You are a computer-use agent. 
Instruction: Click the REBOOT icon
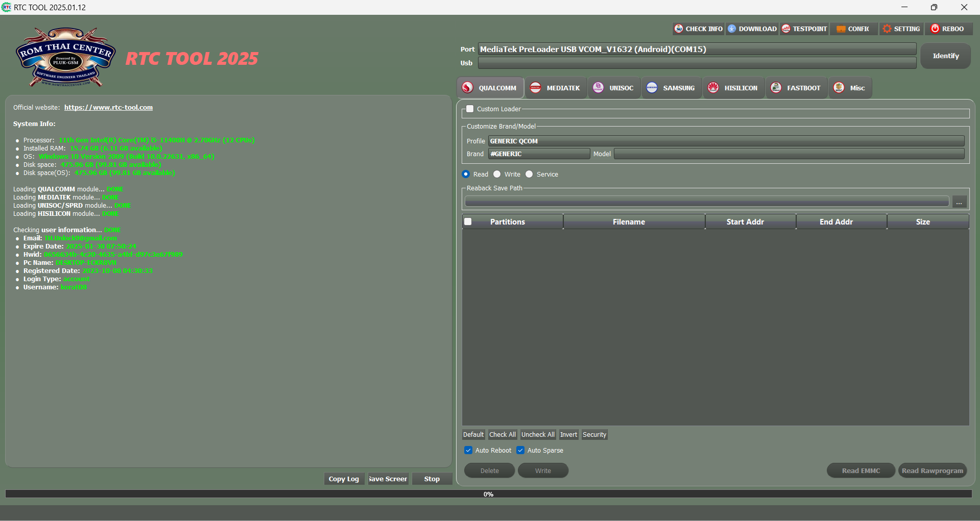[x=935, y=29]
